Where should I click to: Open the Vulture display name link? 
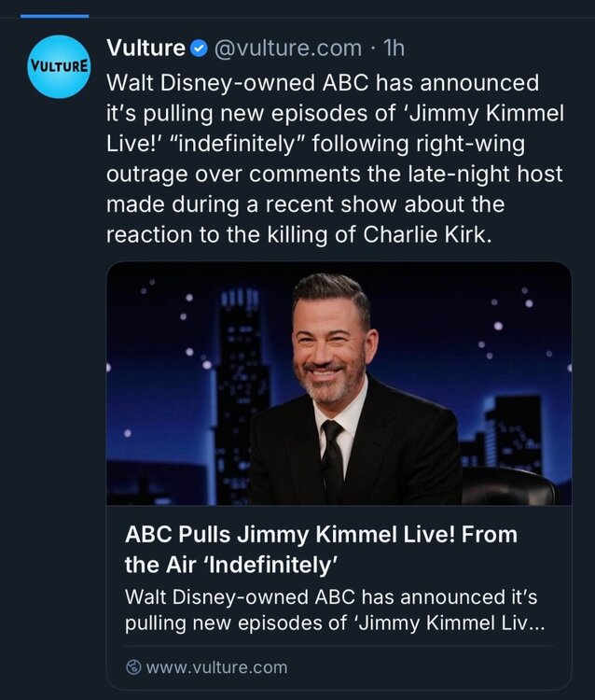[x=145, y=48]
